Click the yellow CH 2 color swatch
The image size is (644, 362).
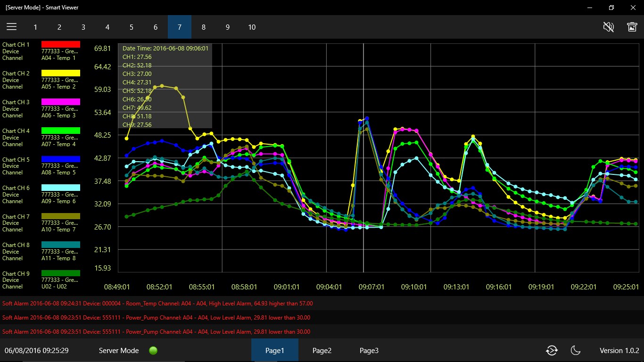tap(61, 73)
